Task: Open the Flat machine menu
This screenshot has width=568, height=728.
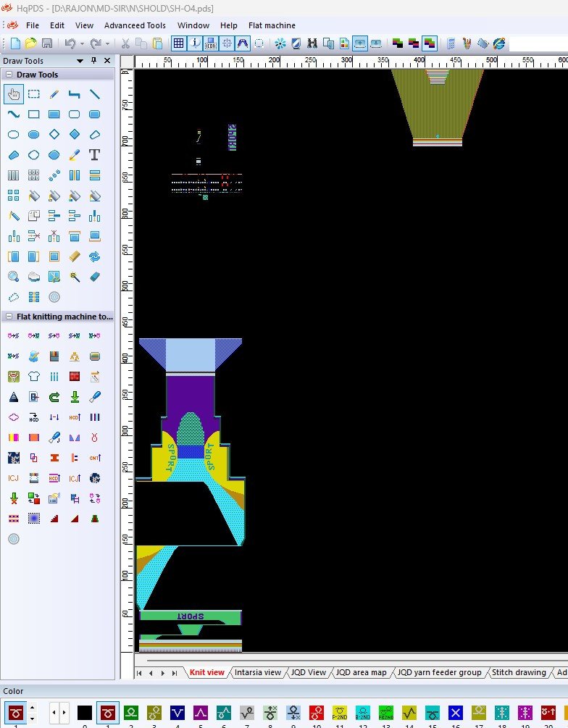Action: [x=272, y=25]
